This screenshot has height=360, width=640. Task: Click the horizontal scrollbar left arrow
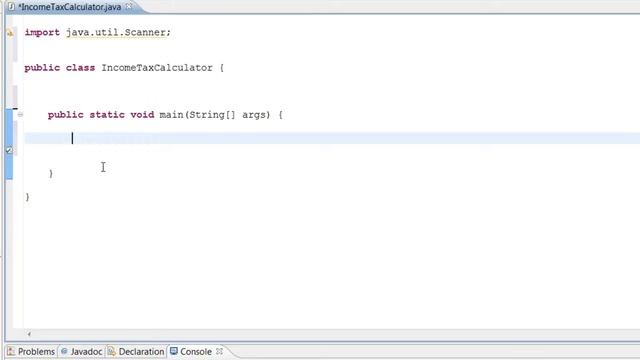point(29,334)
